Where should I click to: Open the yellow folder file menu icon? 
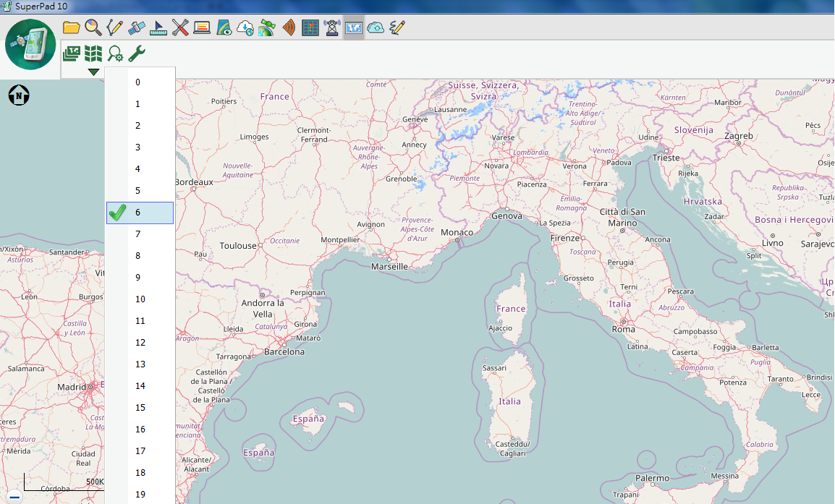(x=71, y=27)
